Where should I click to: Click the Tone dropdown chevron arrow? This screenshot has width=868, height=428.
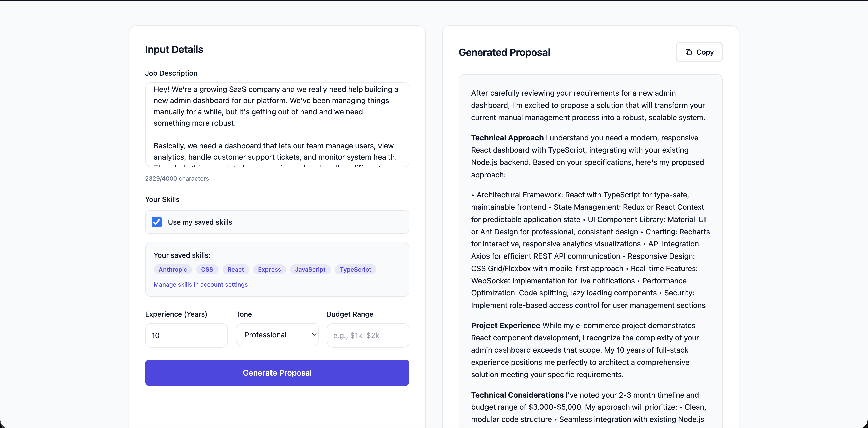(x=314, y=334)
